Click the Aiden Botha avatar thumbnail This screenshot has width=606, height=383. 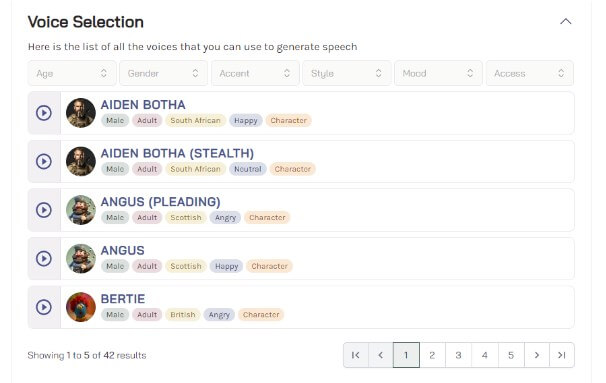click(81, 113)
